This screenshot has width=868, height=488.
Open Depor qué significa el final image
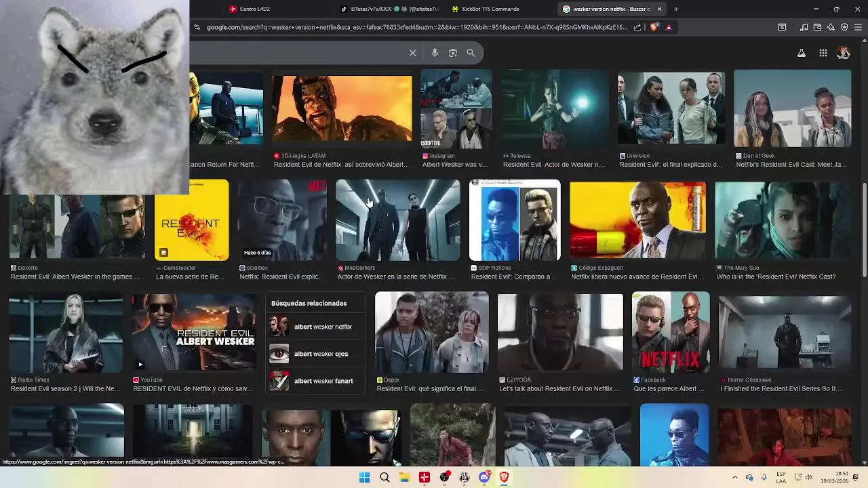pyautogui.click(x=431, y=333)
